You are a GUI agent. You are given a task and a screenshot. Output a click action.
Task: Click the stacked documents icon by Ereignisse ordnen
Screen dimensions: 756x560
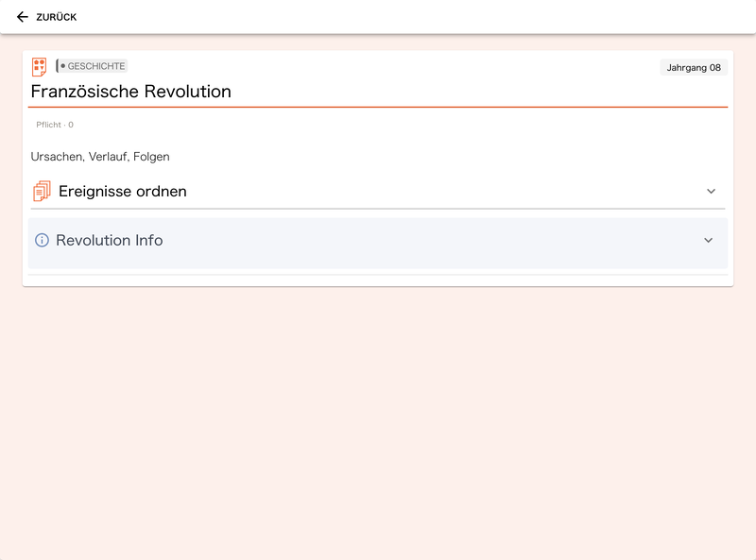[x=42, y=191]
